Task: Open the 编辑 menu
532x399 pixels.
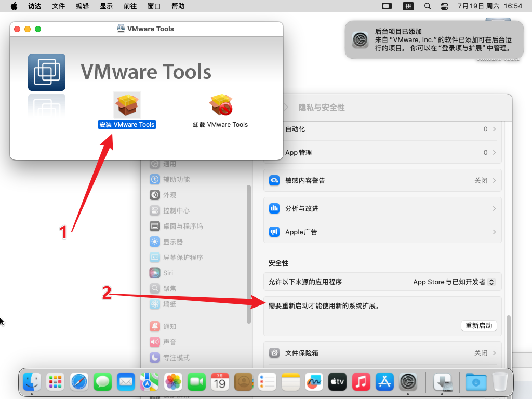Action: 83,6
